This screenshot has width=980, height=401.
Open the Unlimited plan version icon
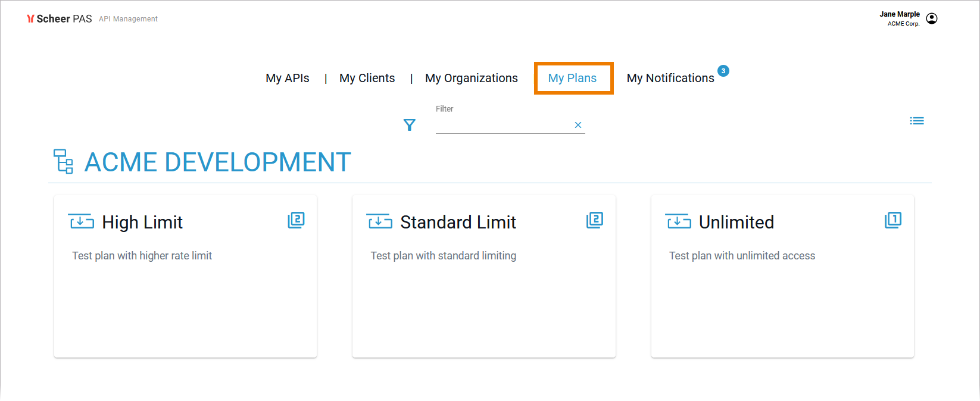coord(893,220)
